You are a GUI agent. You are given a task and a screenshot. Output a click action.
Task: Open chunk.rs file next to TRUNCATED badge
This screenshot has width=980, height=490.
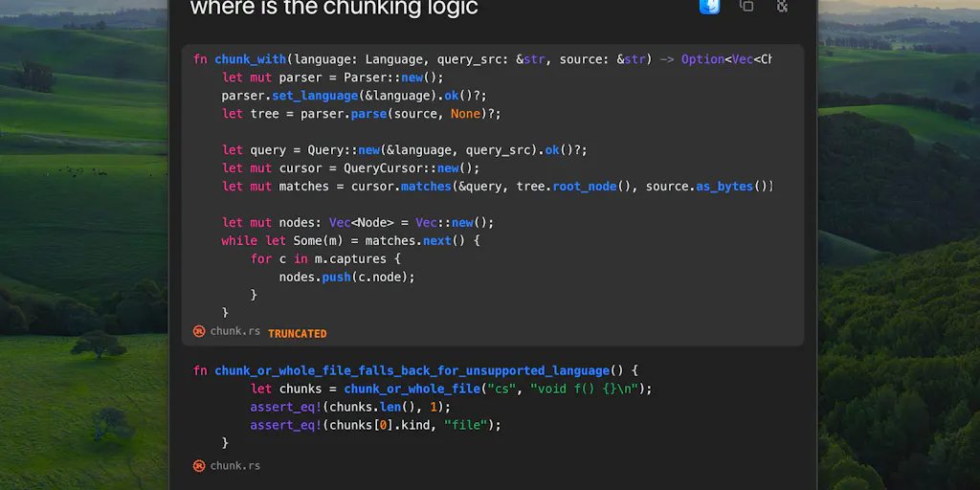(x=235, y=331)
